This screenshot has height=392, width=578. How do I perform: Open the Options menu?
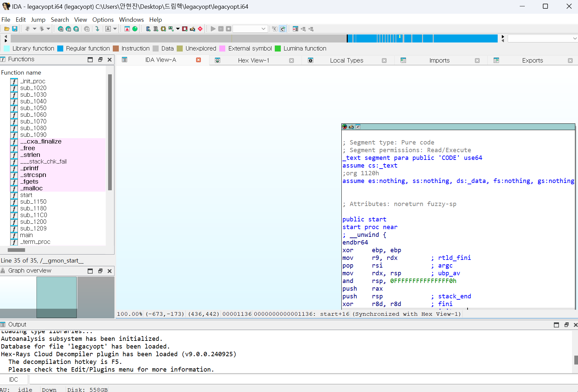[103, 20]
